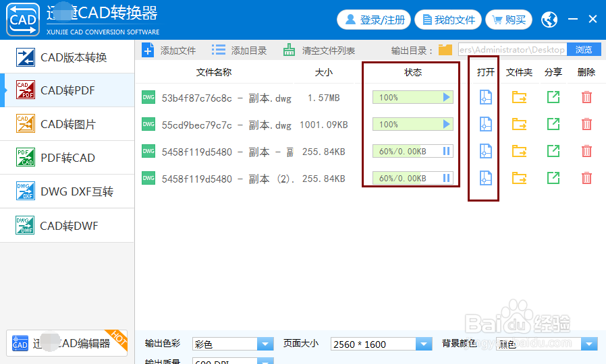Choose the DWG DXF互转 mode

(67, 191)
